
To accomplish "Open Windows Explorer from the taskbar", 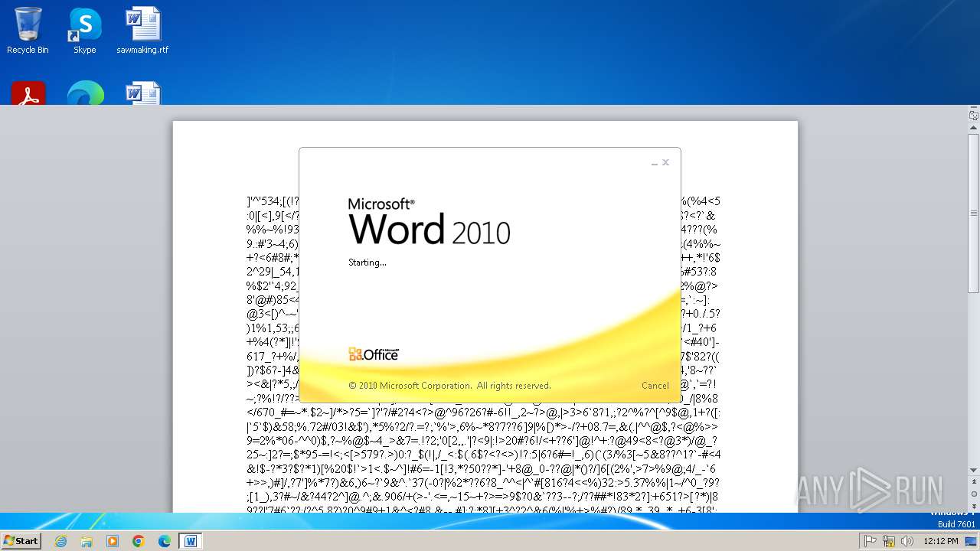I will (x=87, y=541).
